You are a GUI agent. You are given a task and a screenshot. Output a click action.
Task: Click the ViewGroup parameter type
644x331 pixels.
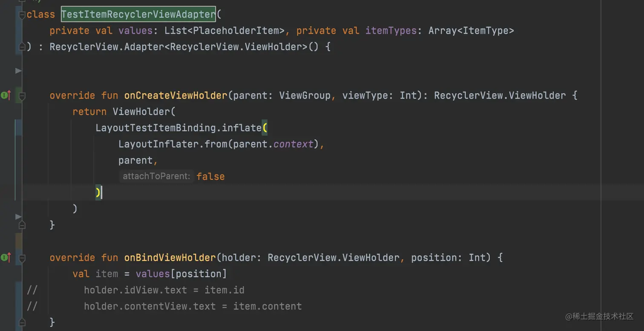(305, 96)
